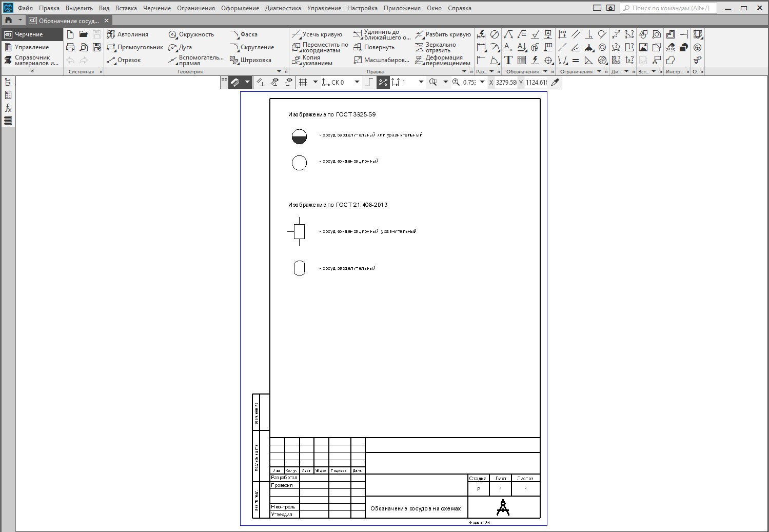This screenshot has width=769, height=532.
Task: Open Справочник материалов и... set
Action: 31,60
